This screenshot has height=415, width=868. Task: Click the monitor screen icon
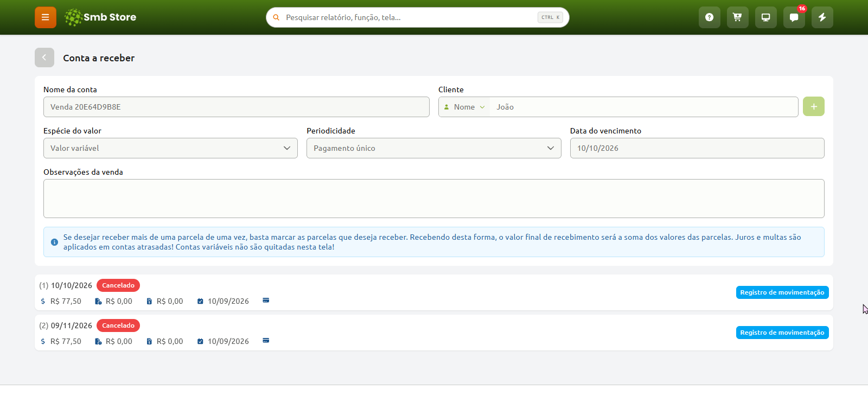coord(766,17)
